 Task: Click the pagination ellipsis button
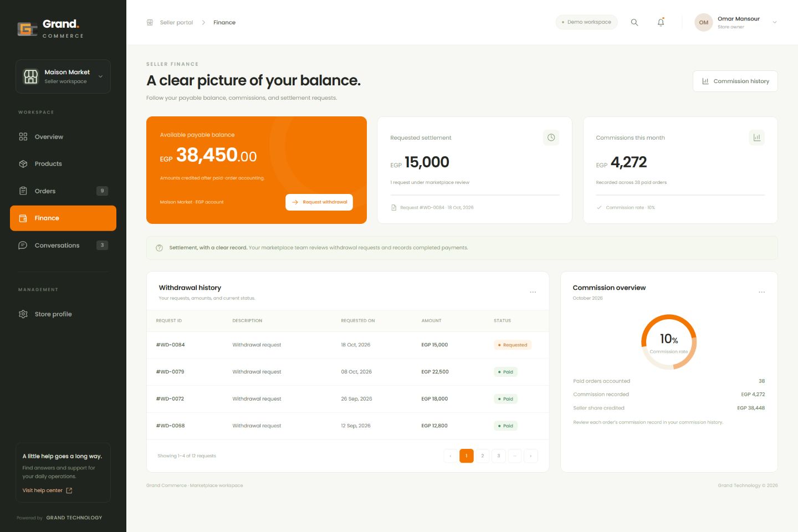[515, 456]
